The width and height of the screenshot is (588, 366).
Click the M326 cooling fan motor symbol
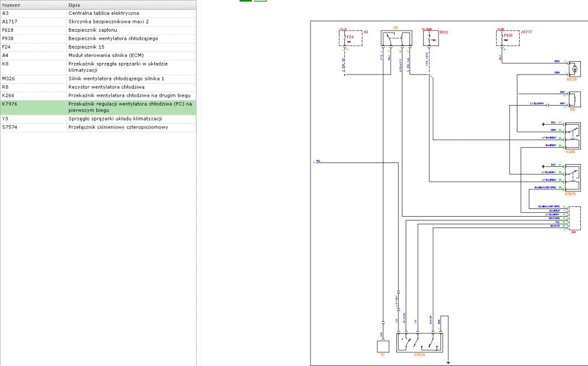point(574,68)
